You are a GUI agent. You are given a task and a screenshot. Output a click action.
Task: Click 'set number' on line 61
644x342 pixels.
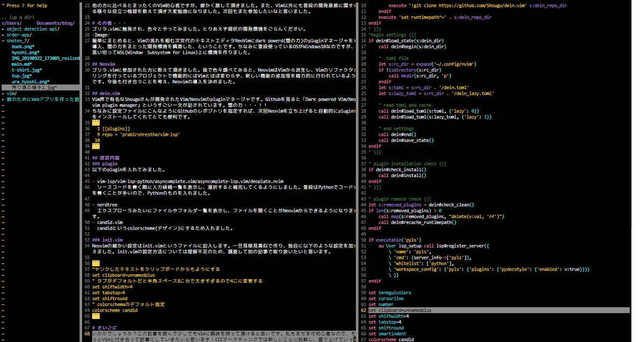(x=382, y=304)
